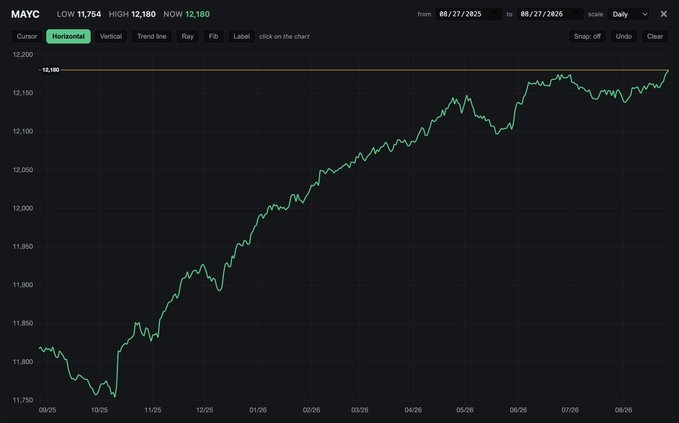
Task: Open the Daily scale dropdown
Action: (628, 14)
